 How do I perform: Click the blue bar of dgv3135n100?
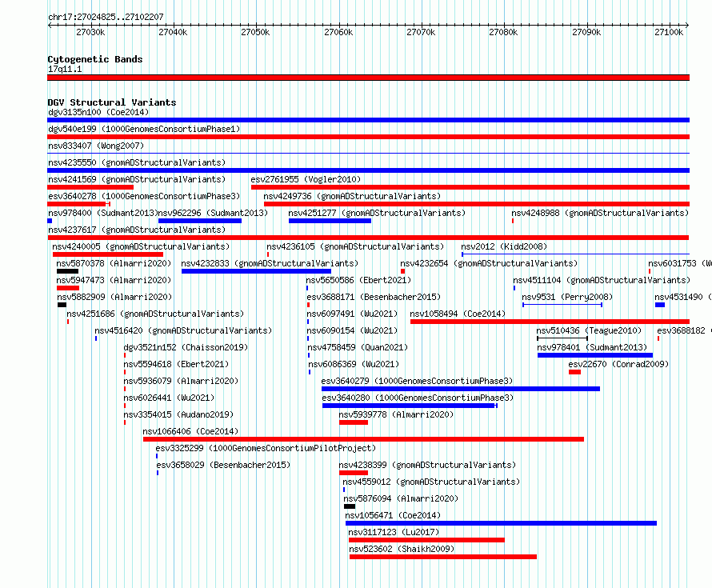point(368,120)
